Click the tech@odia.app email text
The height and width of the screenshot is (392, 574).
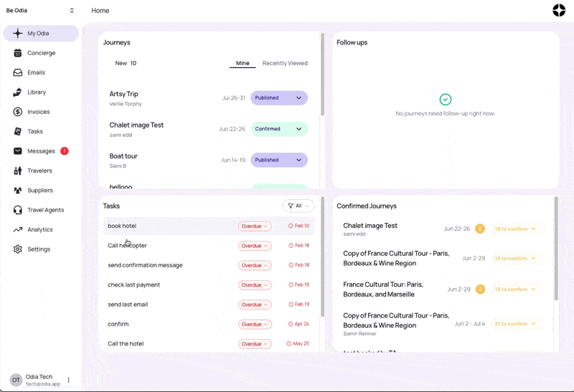pyautogui.click(x=43, y=384)
